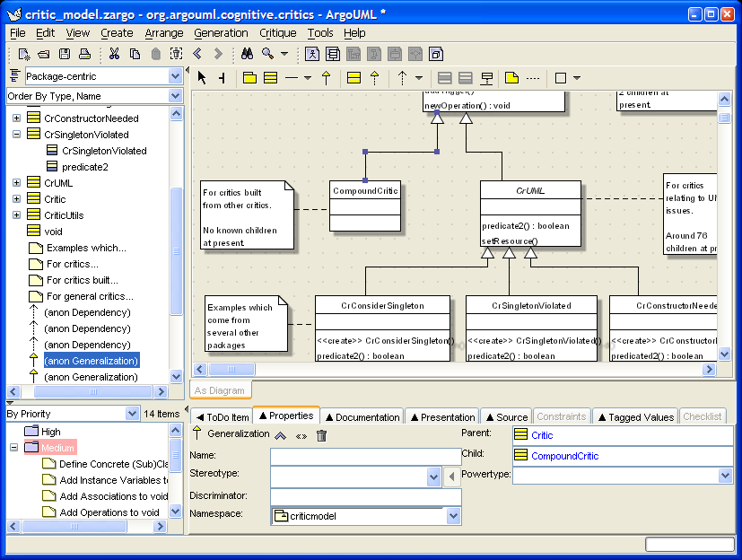Delete the generalization with the trash icon

coord(321,435)
